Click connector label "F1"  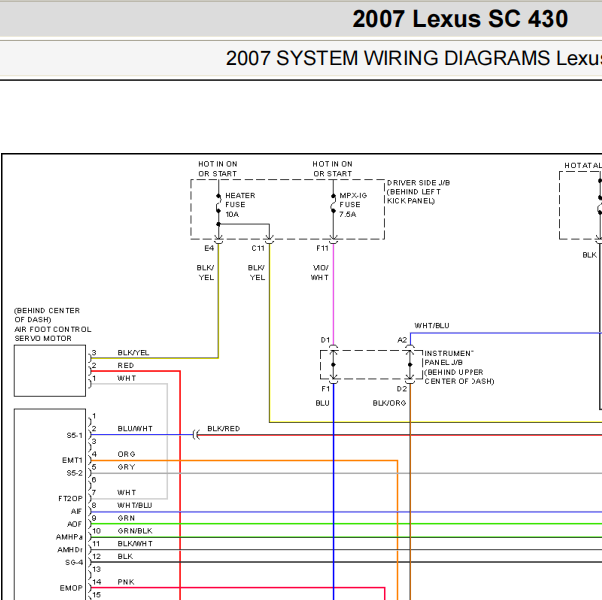pyautogui.click(x=326, y=389)
